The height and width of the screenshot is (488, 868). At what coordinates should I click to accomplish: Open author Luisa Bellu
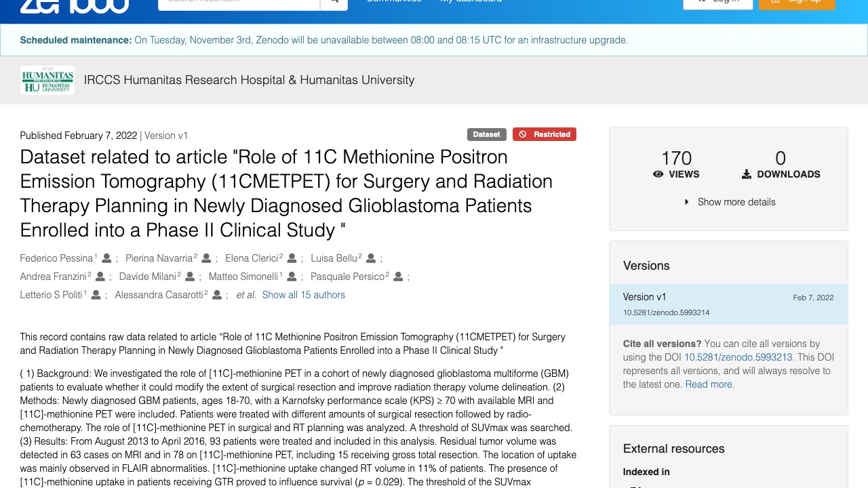pyautogui.click(x=334, y=258)
